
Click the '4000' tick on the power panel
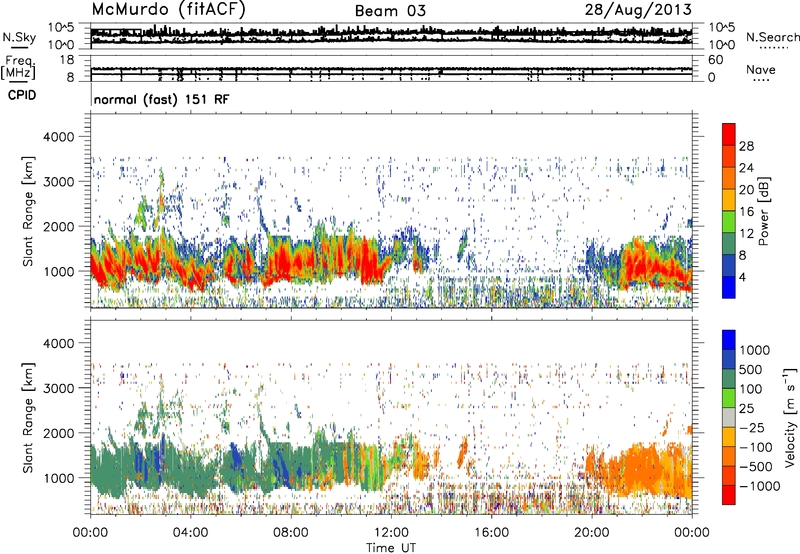pos(58,137)
